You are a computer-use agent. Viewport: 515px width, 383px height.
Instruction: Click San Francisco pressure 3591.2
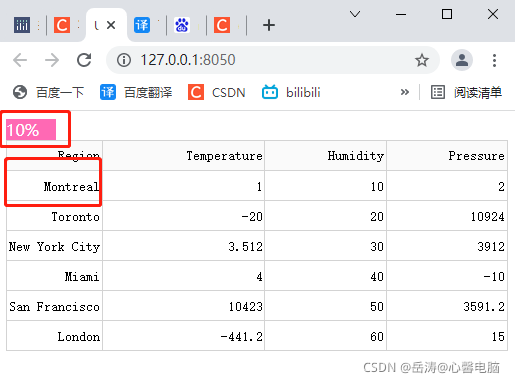click(x=447, y=306)
